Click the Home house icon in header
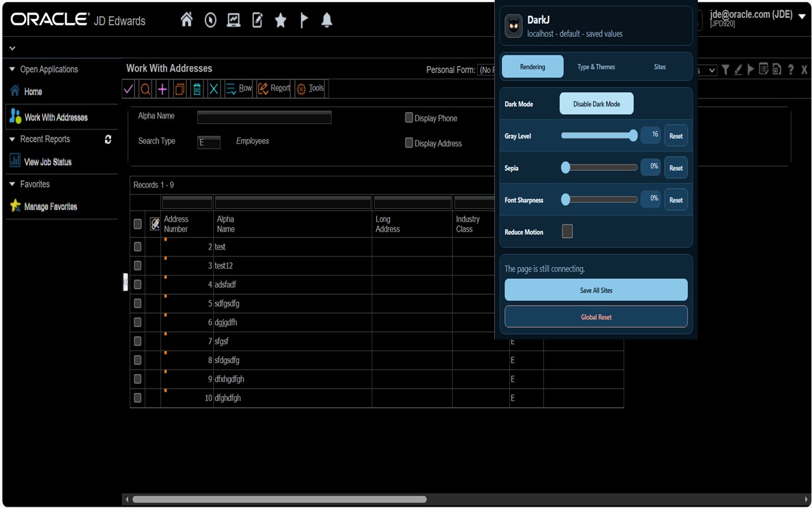Viewport: 812px width, 508px height. (x=187, y=20)
